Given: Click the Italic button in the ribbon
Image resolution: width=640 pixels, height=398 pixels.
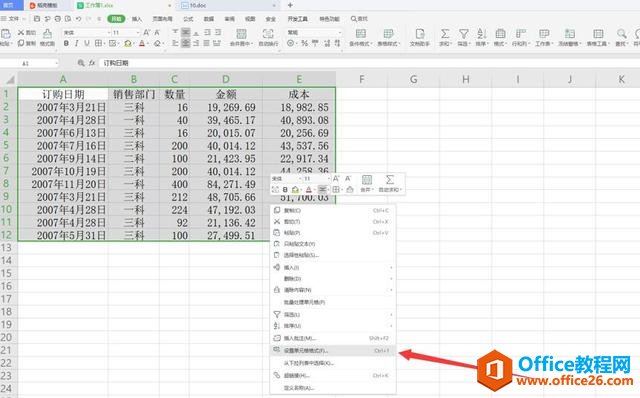Looking at the screenshot, I should tap(76, 43).
